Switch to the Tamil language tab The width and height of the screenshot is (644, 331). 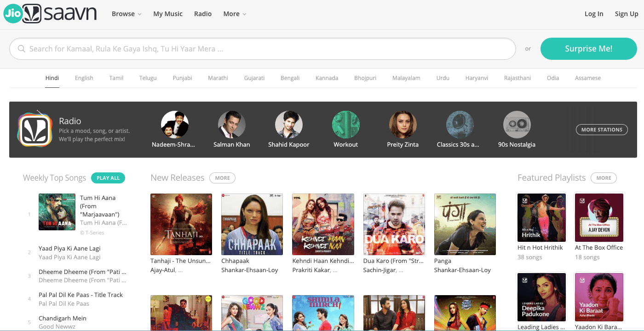point(116,78)
